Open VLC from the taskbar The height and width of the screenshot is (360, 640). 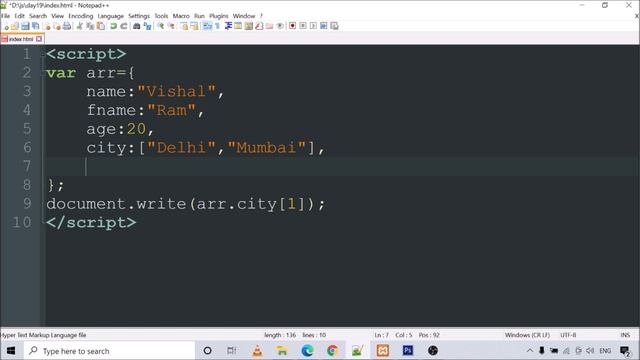click(x=258, y=351)
